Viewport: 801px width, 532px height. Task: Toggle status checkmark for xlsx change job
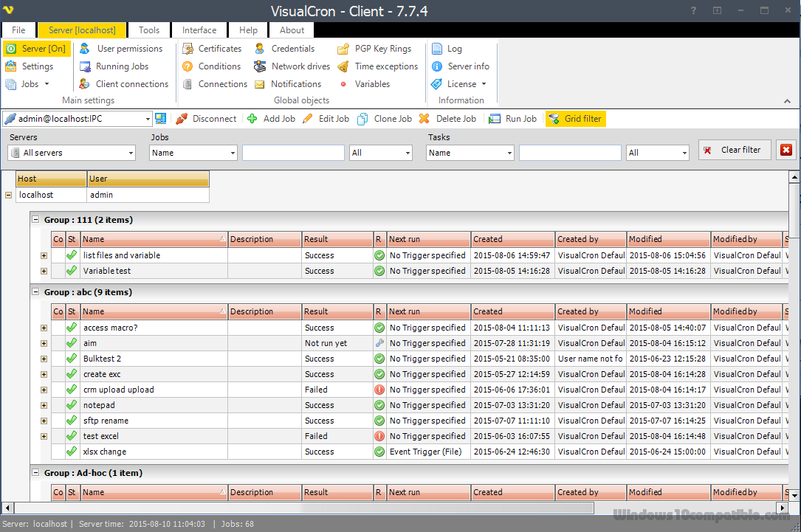tap(72, 452)
